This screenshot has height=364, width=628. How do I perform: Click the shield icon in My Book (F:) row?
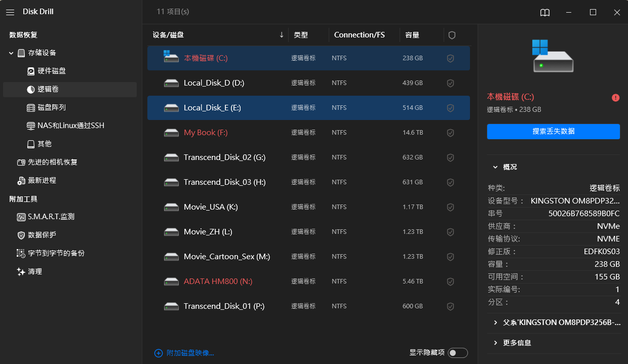[450, 133]
